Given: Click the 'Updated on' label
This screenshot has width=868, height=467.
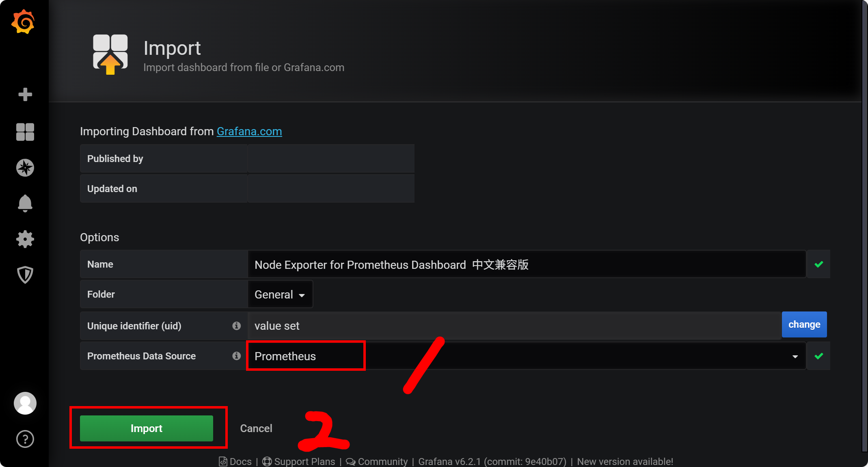Looking at the screenshot, I should pyautogui.click(x=112, y=189).
